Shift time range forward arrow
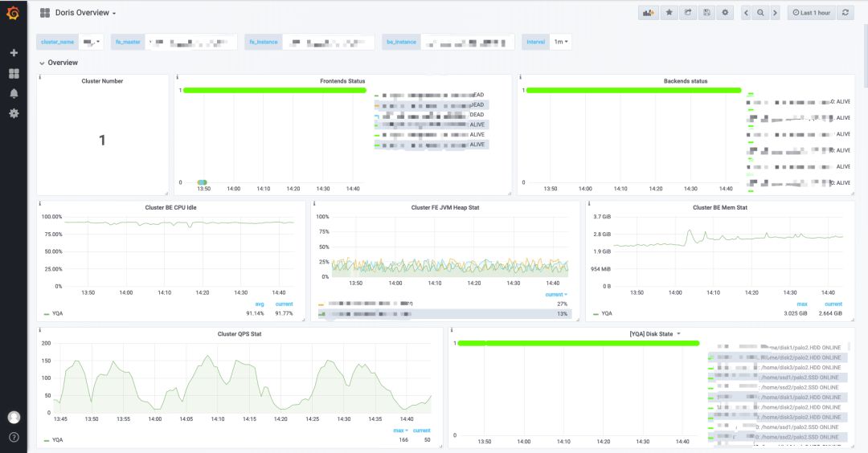The height and width of the screenshot is (453, 868). [x=775, y=13]
